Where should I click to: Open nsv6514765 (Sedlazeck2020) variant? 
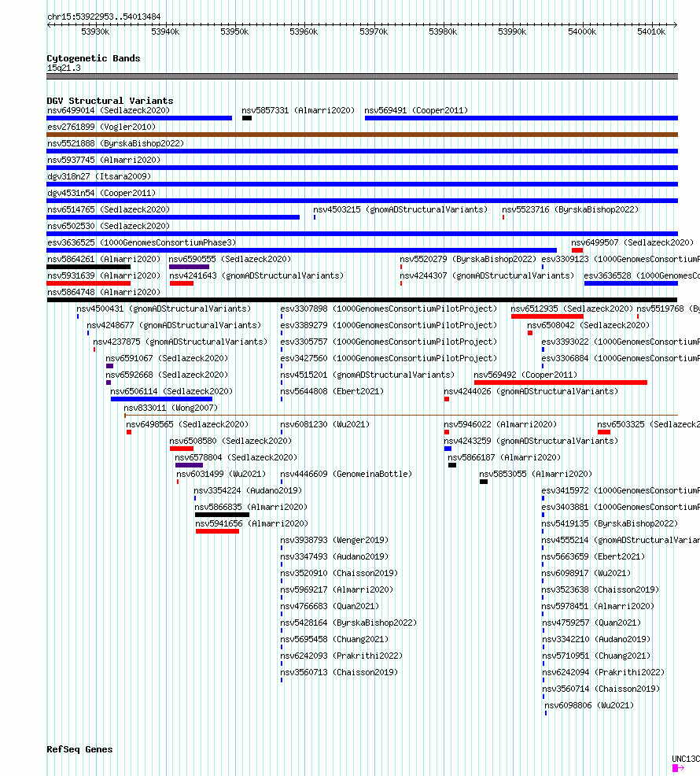pyautogui.click(x=109, y=209)
